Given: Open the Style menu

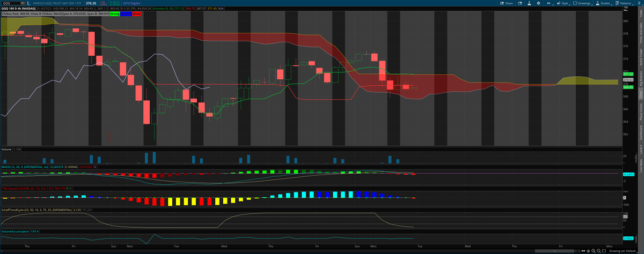Looking at the screenshot, I should click(563, 3).
